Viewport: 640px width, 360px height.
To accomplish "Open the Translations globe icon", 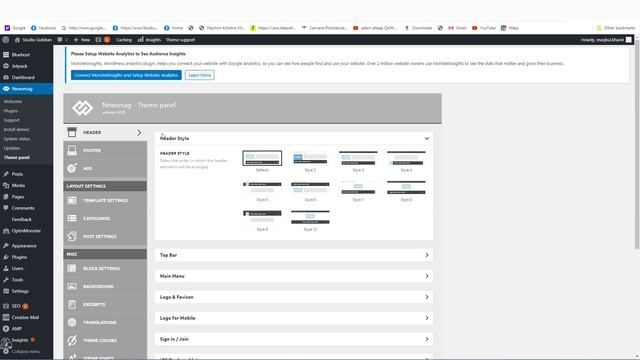I will click(72, 322).
